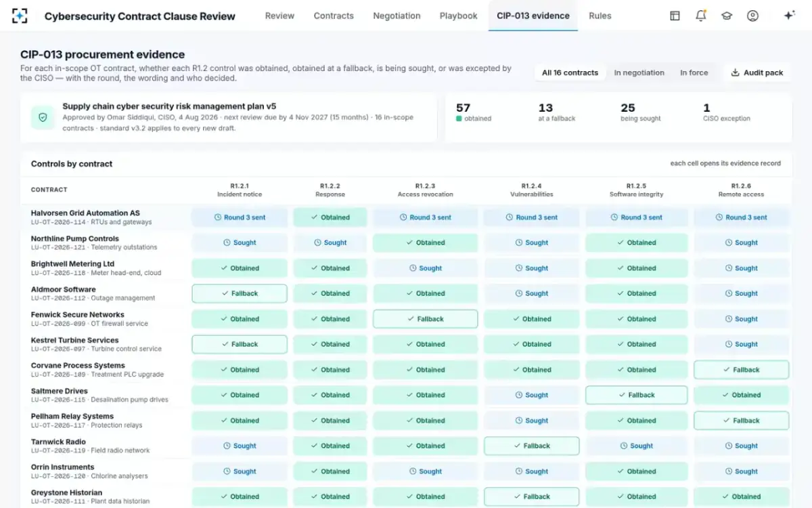Screen dimensions: 812x508
Task: Open the notifications bell
Action: coord(701,16)
